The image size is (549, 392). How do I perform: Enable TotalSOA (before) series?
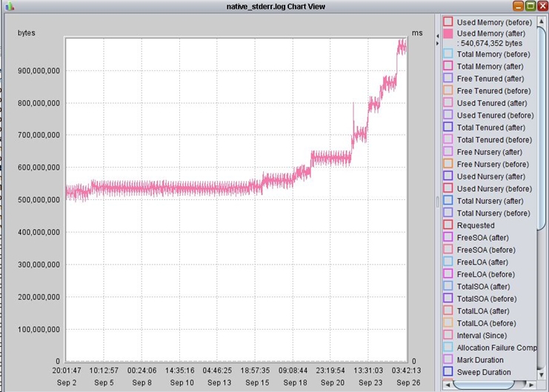pos(447,299)
